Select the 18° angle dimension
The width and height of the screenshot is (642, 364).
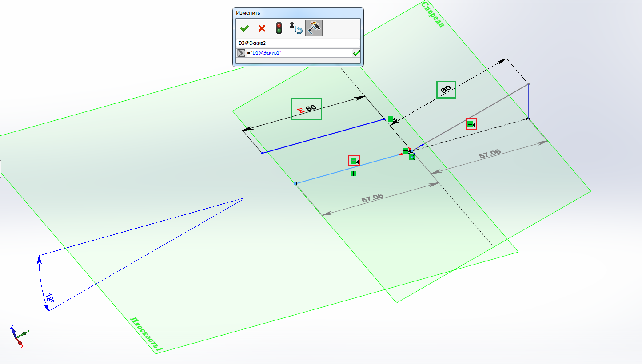tap(49, 298)
